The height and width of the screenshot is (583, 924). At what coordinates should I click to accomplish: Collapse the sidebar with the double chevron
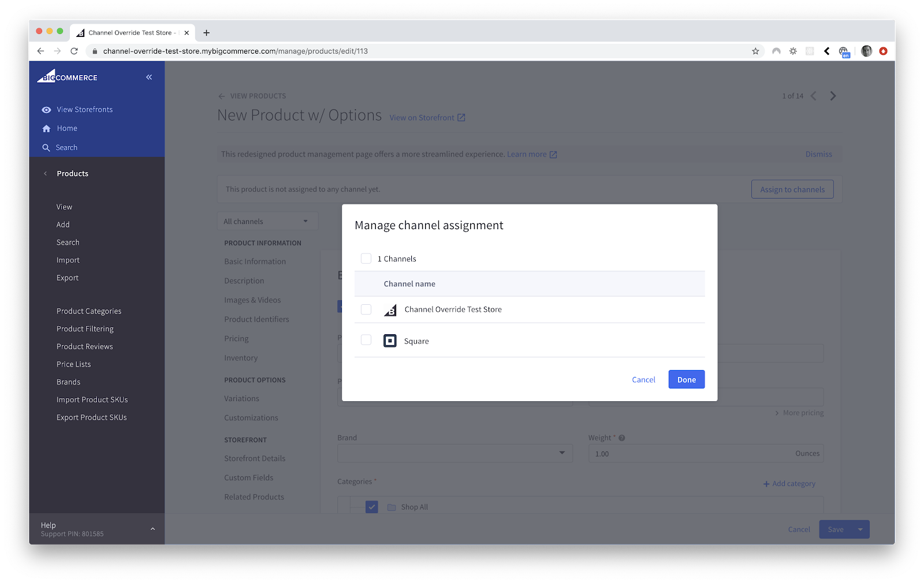click(148, 77)
